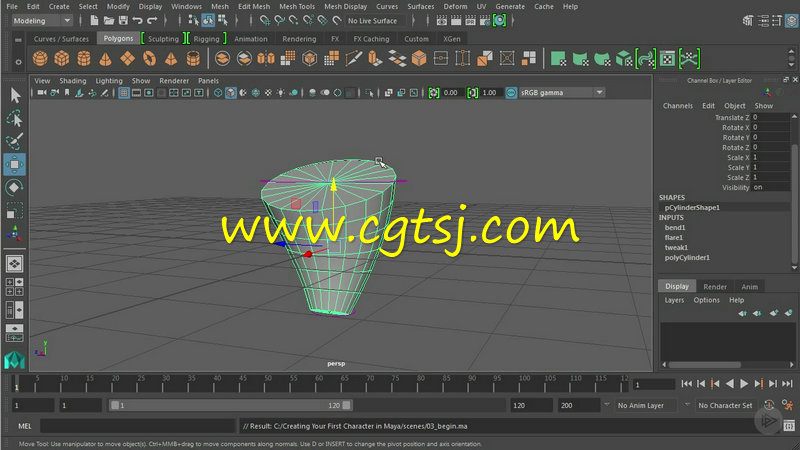Create a polygon pipe from shelf
The width and height of the screenshot is (800, 450).
tap(193, 59)
